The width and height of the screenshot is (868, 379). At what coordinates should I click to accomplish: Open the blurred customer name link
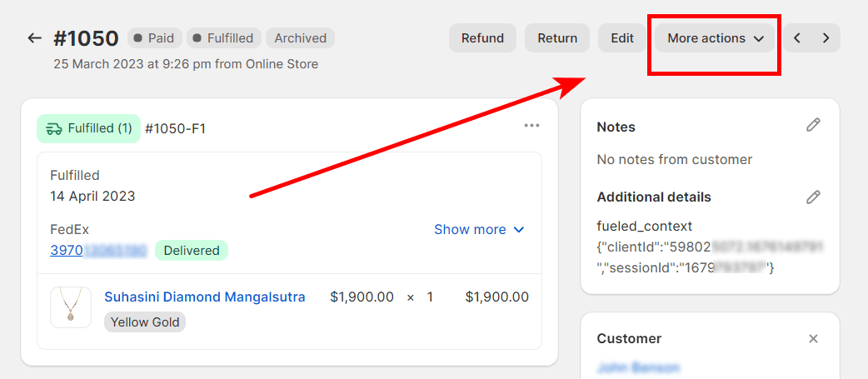click(638, 367)
